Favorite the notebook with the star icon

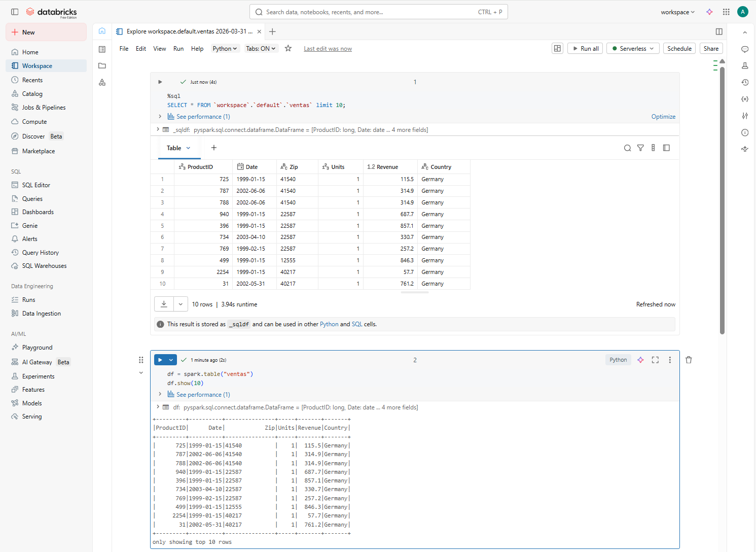coord(288,48)
